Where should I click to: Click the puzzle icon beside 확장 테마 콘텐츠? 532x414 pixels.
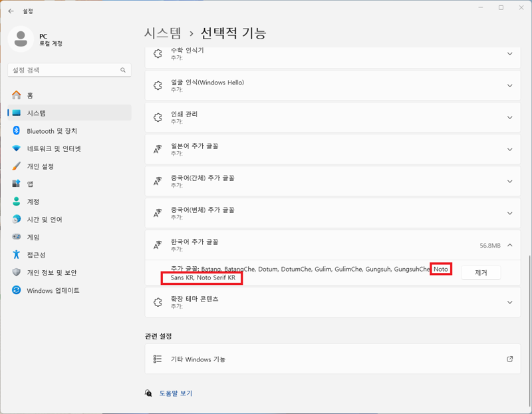[x=158, y=302]
